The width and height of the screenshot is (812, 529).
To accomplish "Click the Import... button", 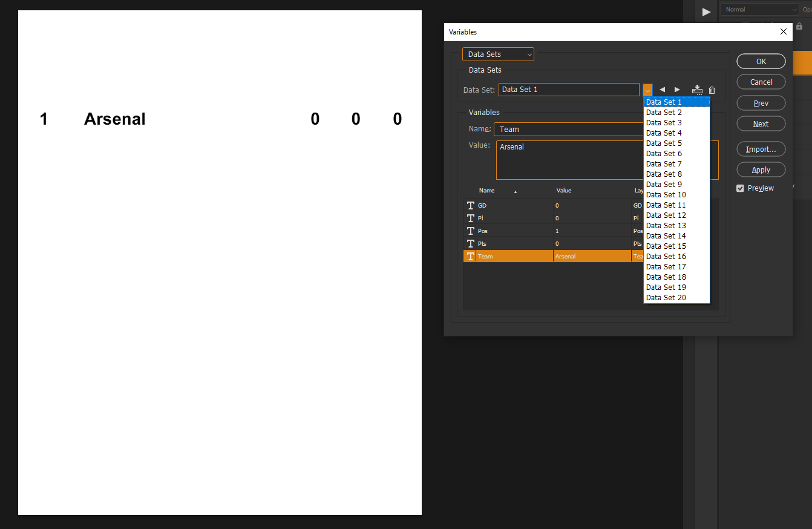I will [x=761, y=149].
